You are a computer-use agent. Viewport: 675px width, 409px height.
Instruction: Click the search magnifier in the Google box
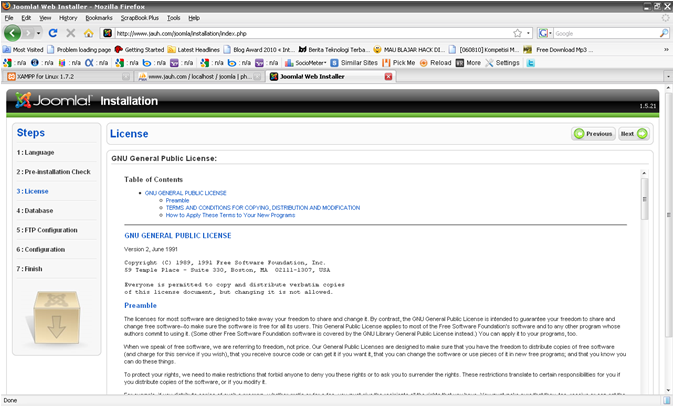664,33
